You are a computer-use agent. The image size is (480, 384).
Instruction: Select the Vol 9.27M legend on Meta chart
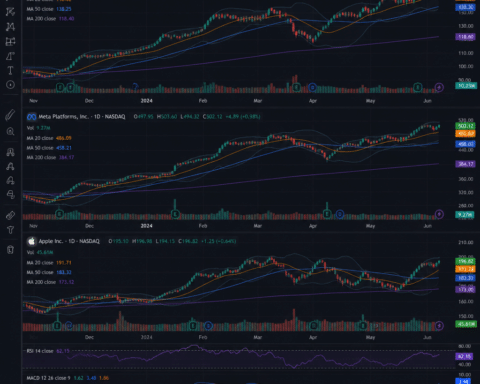click(38, 128)
